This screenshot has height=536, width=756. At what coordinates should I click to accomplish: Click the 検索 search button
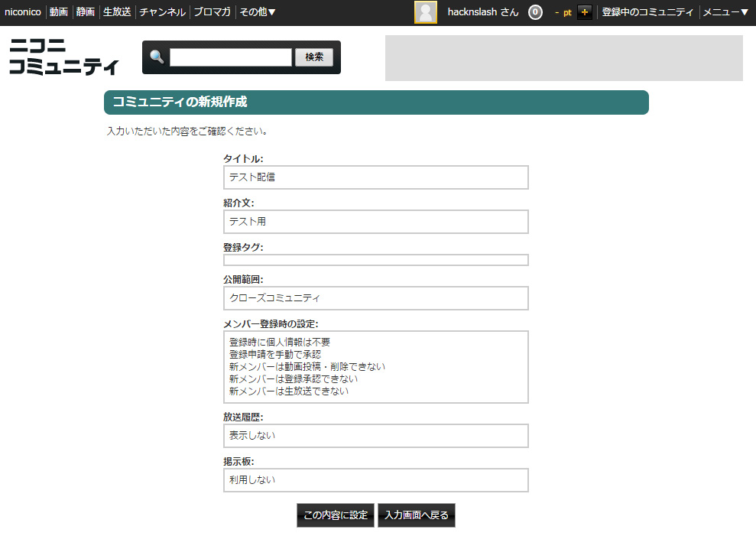click(x=314, y=57)
